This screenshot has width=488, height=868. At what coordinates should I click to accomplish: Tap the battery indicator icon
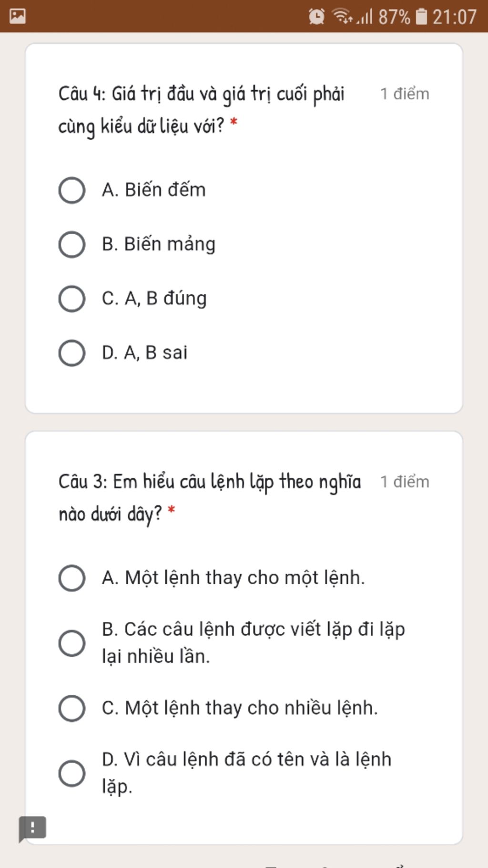tap(422, 17)
